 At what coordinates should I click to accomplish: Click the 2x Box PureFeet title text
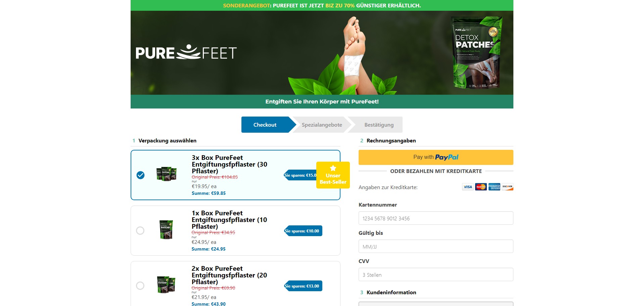point(229,275)
